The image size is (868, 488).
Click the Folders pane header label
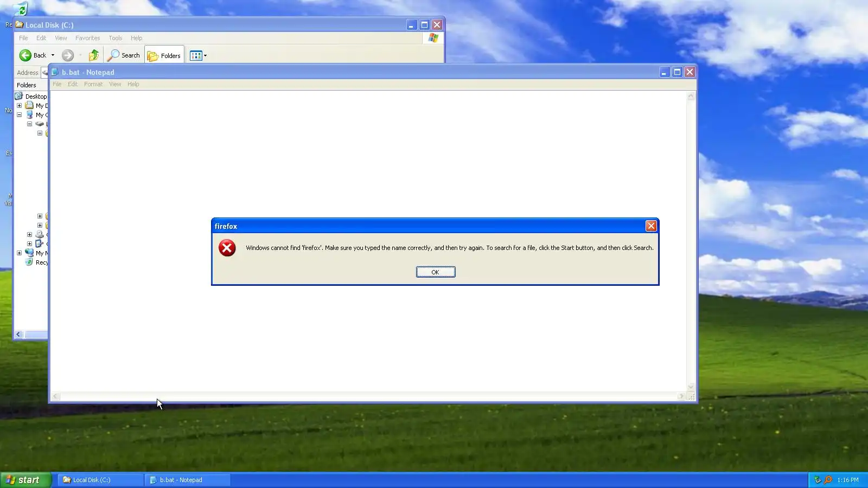[27, 85]
